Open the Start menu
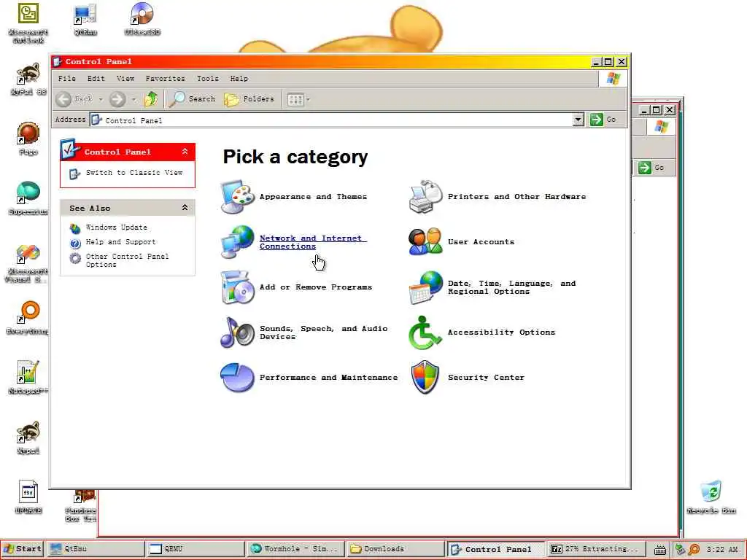The image size is (747, 560). pyautogui.click(x=23, y=548)
